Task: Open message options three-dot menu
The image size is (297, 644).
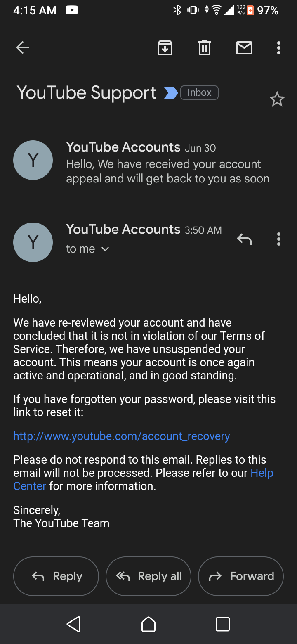Action: pyautogui.click(x=279, y=239)
